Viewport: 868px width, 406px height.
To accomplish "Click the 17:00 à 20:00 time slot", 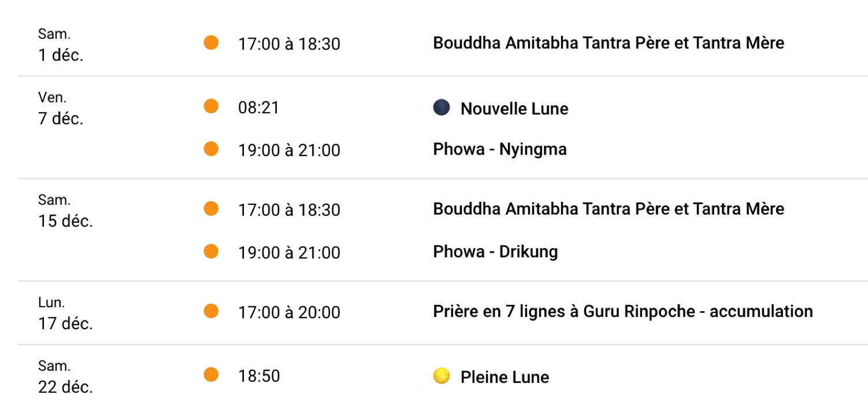I will (x=289, y=313).
